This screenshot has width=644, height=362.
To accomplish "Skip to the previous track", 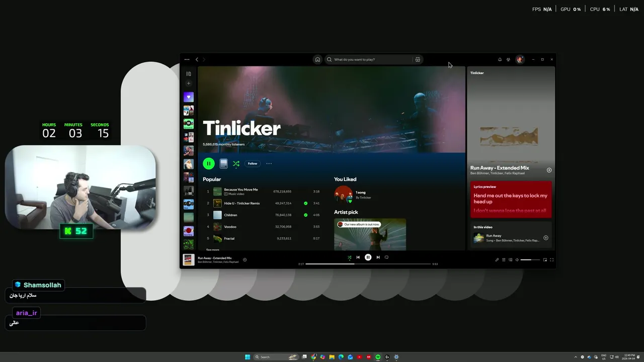I will coord(358,257).
